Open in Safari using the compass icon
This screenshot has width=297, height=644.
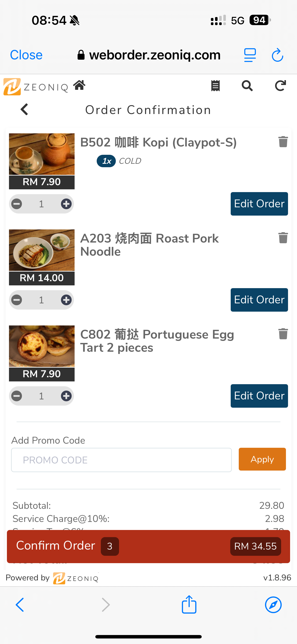(273, 605)
